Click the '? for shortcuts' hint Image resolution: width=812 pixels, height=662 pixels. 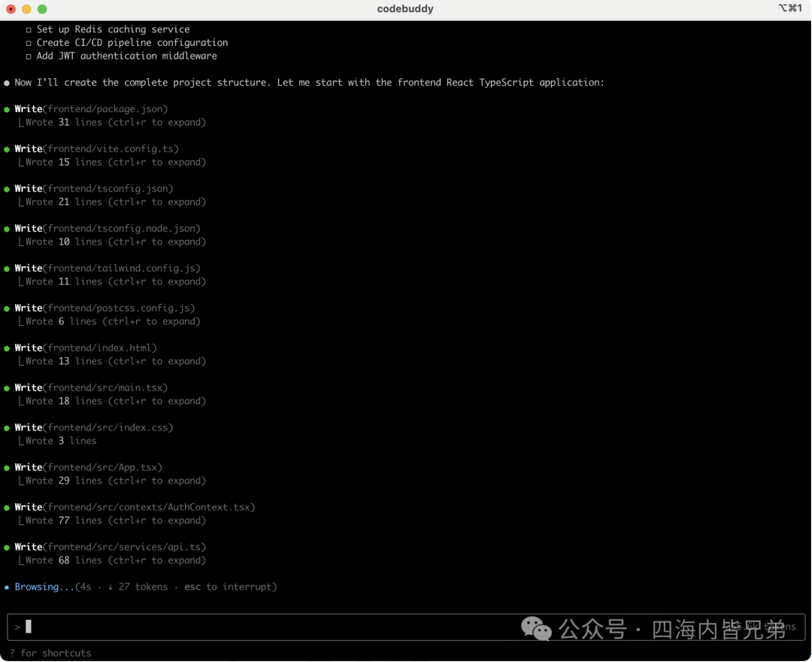point(50,653)
